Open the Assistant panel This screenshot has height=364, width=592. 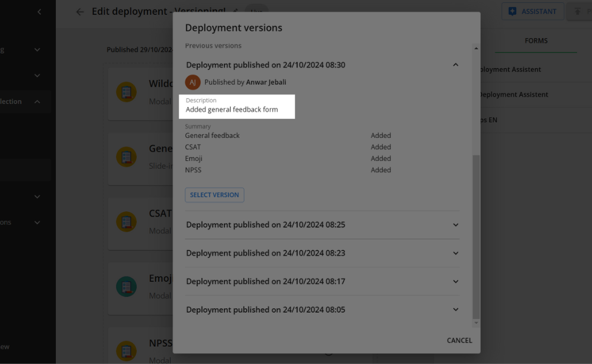tap(532, 11)
